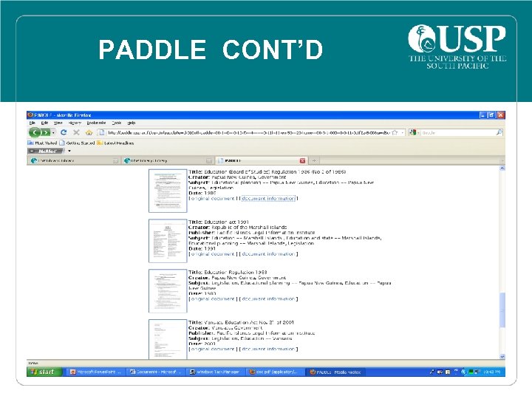
Task: Select the PADDLE browser tab
Action: pos(258,160)
